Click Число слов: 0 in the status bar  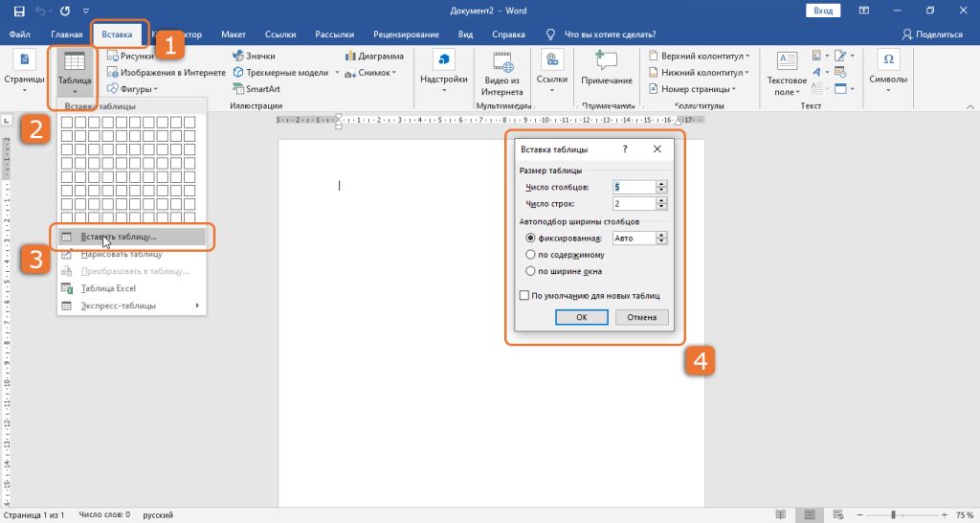pyautogui.click(x=104, y=515)
